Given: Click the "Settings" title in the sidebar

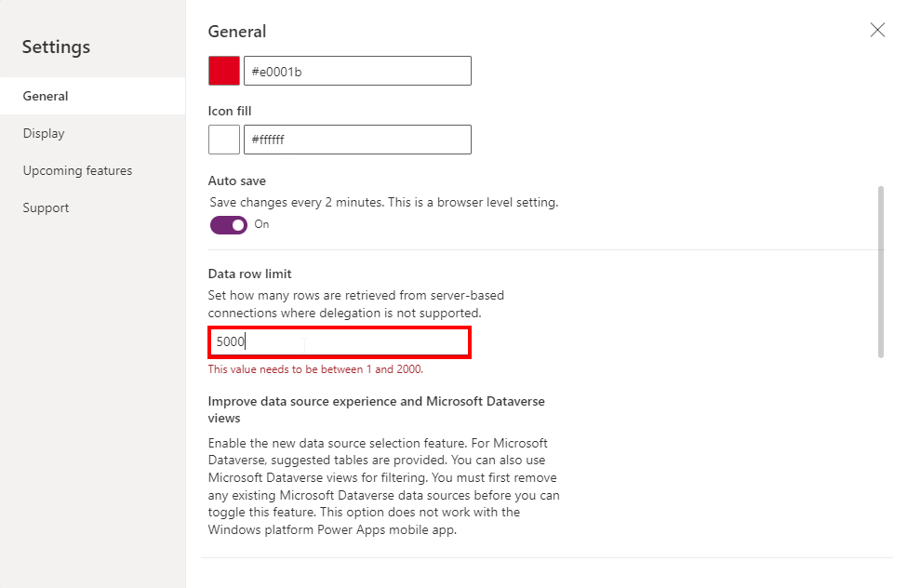Looking at the screenshot, I should click(x=56, y=47).
